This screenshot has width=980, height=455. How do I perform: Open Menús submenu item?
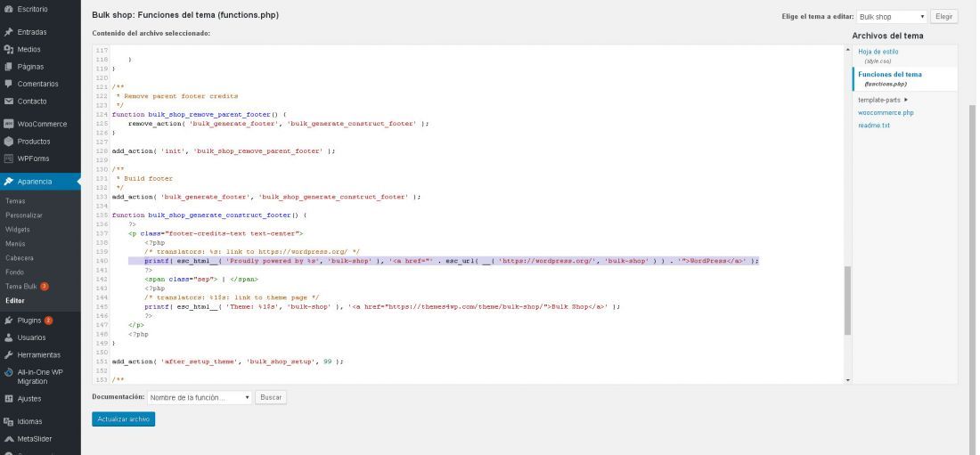coord(16,244)
